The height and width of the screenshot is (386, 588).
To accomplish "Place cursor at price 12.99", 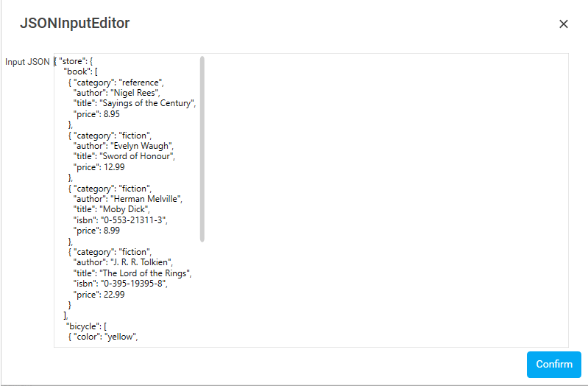I will [99, 167].
